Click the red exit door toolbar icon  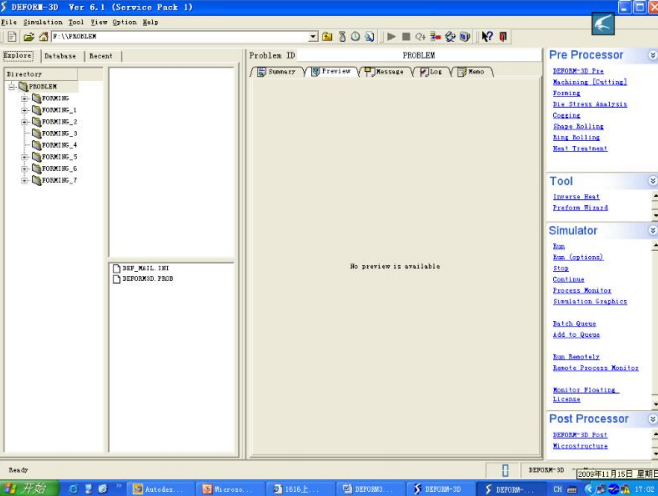click(x=503, y=37)
